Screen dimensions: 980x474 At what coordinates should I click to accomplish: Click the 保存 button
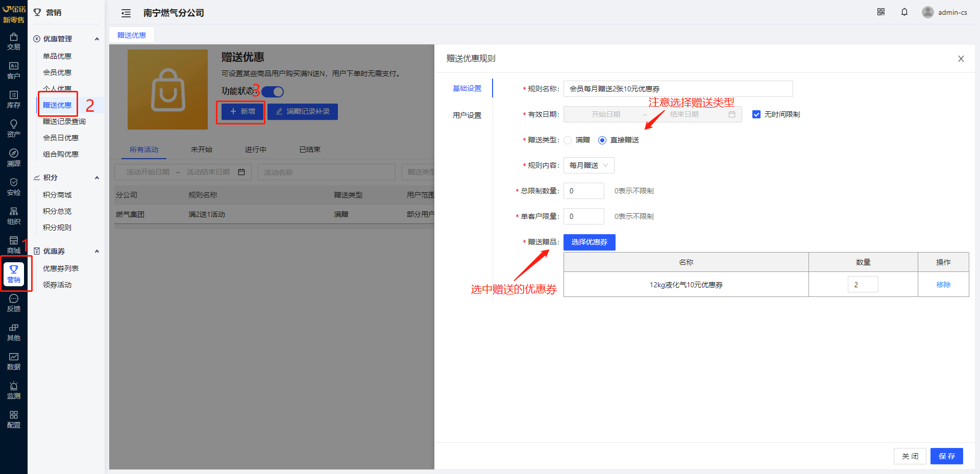coord(947,456)
